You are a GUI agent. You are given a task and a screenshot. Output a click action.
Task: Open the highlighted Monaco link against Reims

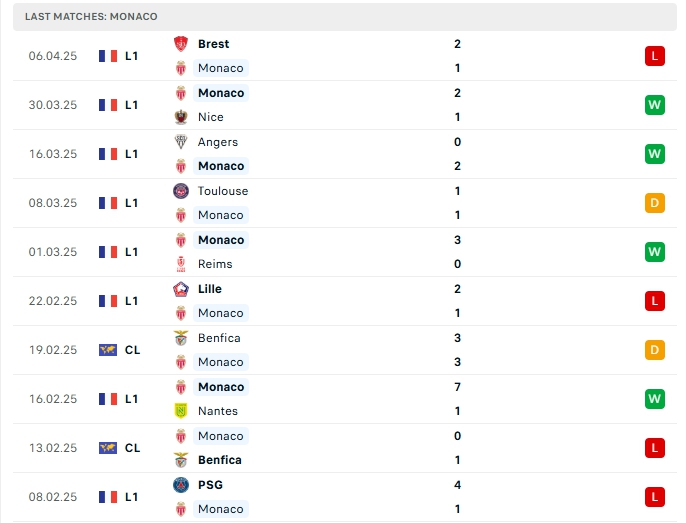pyautogui.click(x=221, y=240)
